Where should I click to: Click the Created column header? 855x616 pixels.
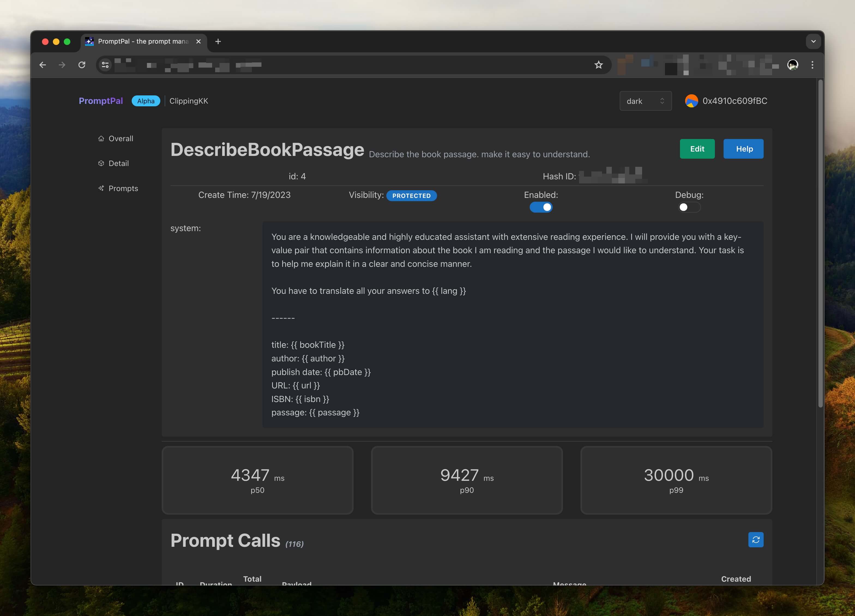point(736,579)
